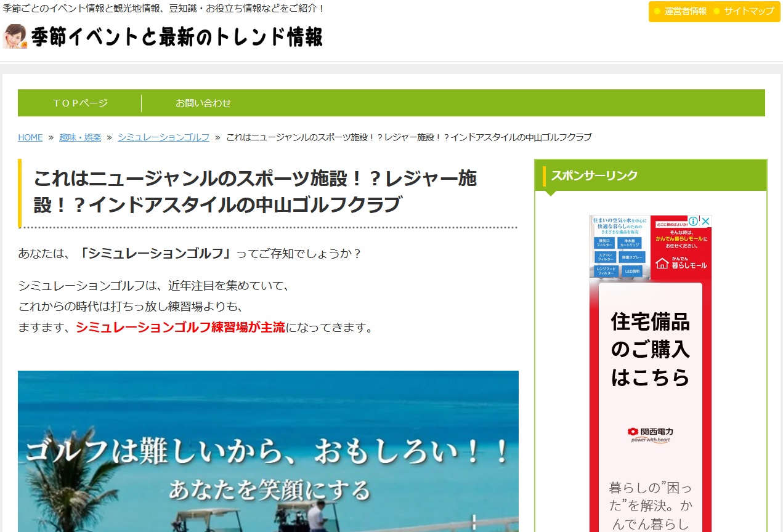Click the スポンサーリンク sidebar header

tap(594, 175)
